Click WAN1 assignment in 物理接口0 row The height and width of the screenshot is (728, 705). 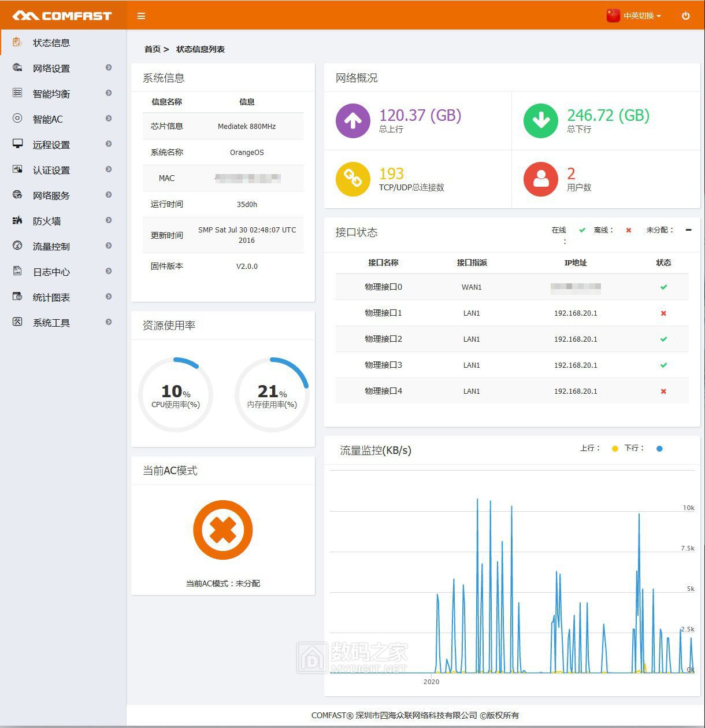(x=472, y=287)
